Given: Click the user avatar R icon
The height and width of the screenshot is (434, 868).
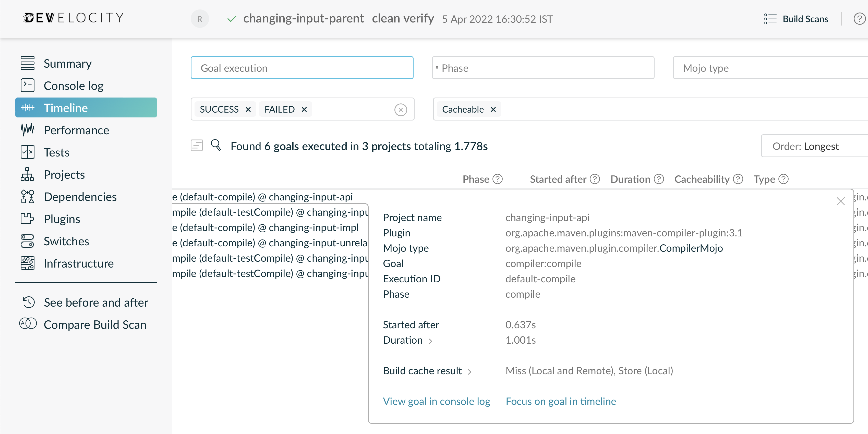Looking at the screenshot, I should pos(200,19).
